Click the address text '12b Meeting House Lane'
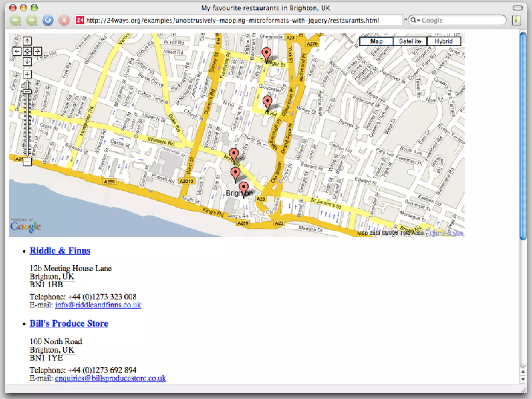Viewport: 532px width, 399px height. [x=71, y=268]
